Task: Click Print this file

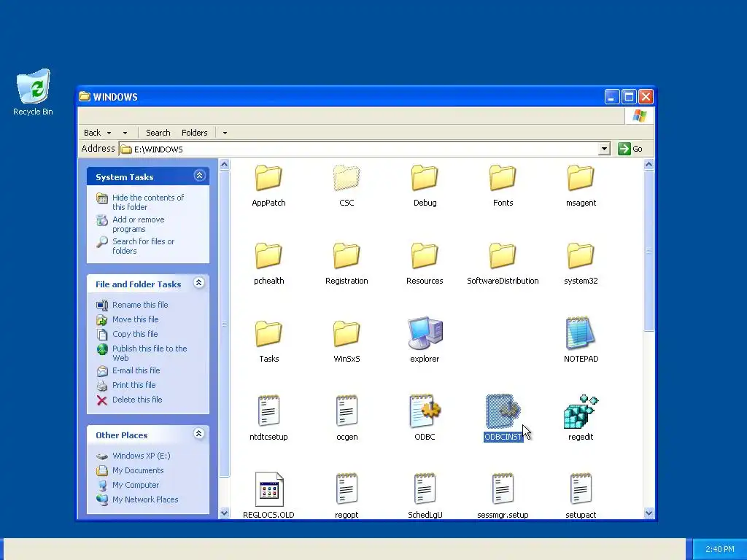Action: pyautogui.click(x=134, y=385)
